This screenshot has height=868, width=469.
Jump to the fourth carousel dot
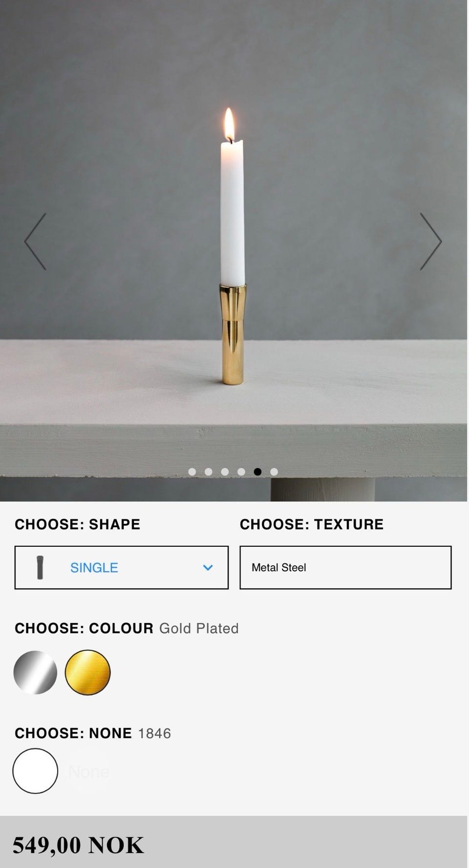[241, 472]
